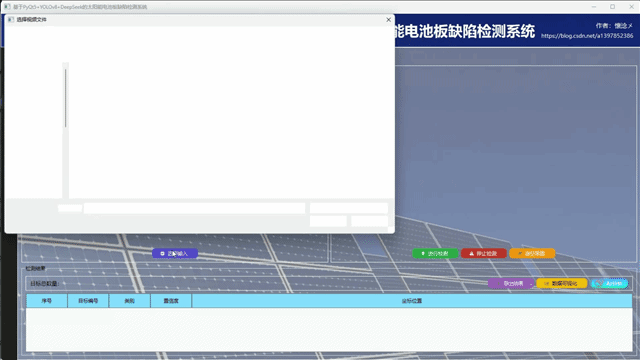Click the blue video input button

pyautogui.click(x=175, y=253)
